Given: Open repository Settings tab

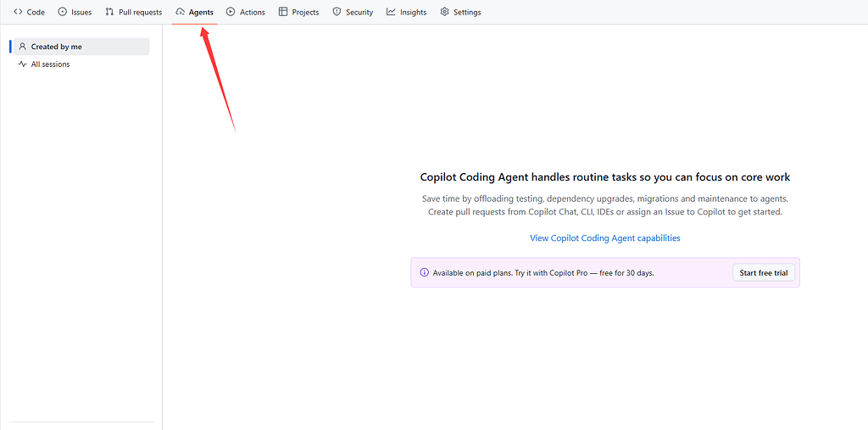Looking at the screenshot, I should coord(460,12).
